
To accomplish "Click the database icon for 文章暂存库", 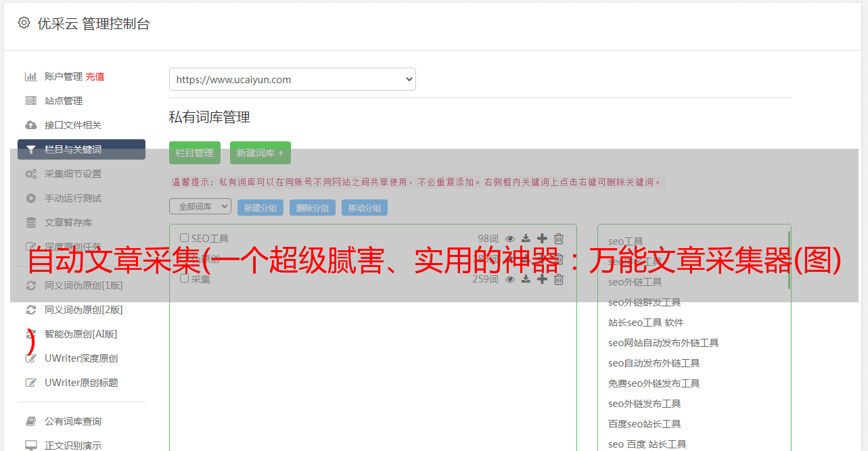I will coord(30,222).
